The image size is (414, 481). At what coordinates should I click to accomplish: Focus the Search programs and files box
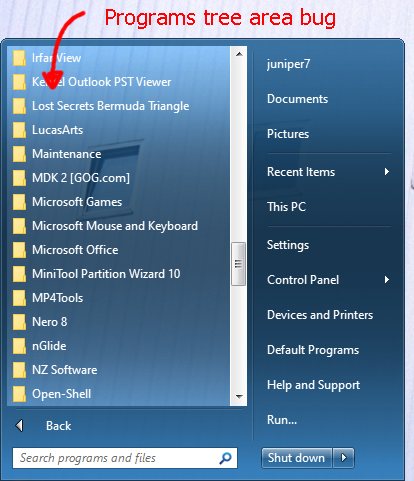[x=125, y=458]
